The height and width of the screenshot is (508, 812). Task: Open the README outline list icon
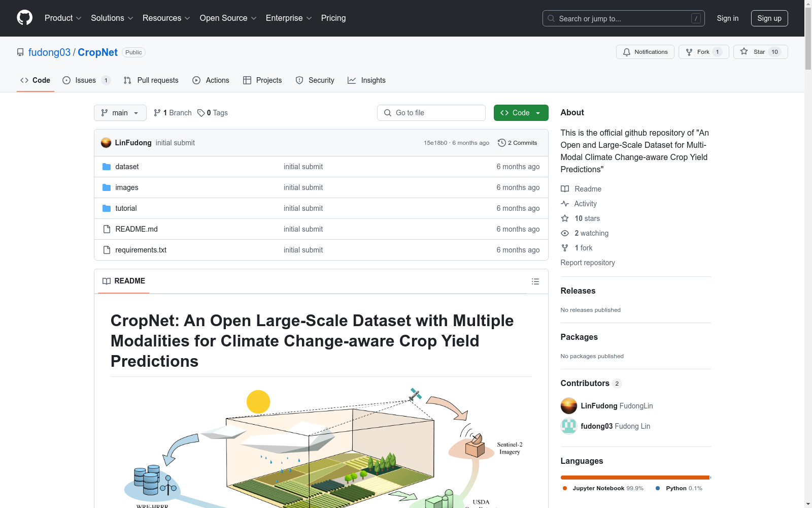click(x=535, y=281)
